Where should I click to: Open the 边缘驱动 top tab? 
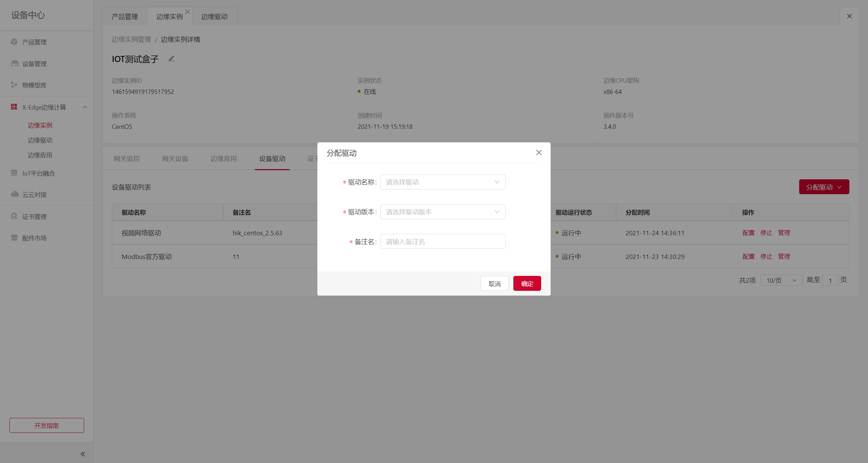click(214, 17)
